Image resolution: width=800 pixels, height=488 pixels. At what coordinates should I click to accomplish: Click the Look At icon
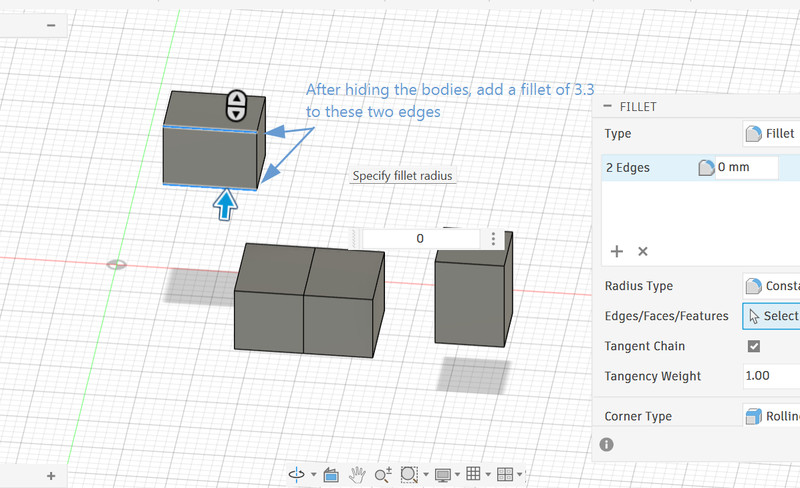(331, 475)
